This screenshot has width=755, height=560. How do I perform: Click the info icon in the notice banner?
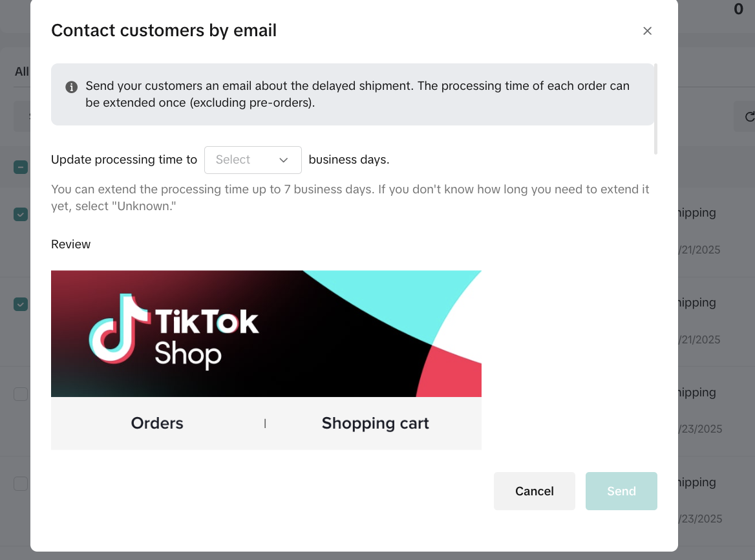pos(72,87)
